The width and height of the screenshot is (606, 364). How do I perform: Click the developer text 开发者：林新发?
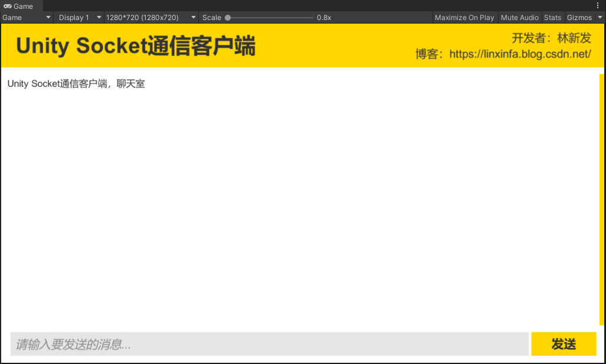tap(552, 38)
